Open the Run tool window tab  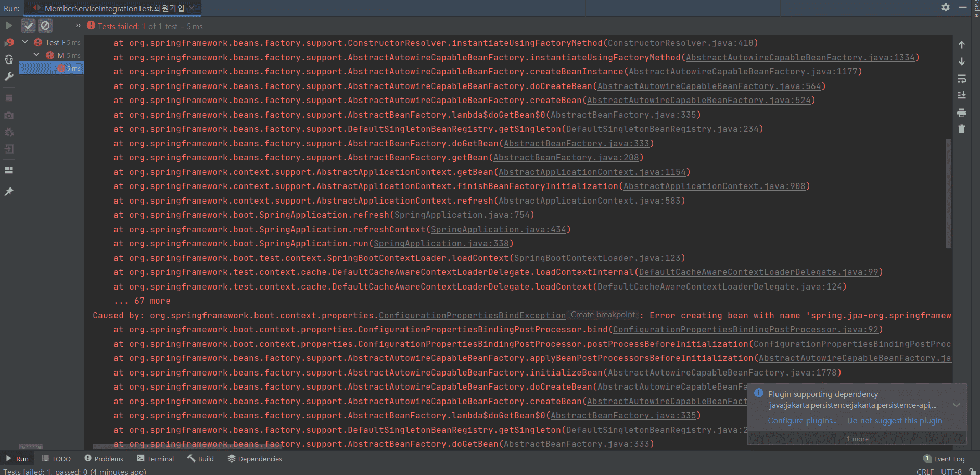click(17, 459)
